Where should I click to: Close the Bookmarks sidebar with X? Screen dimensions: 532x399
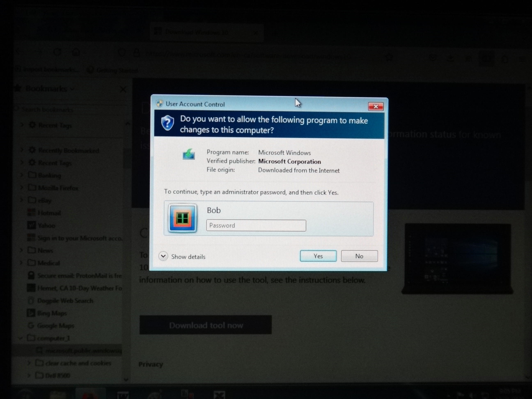coord(123,90)
